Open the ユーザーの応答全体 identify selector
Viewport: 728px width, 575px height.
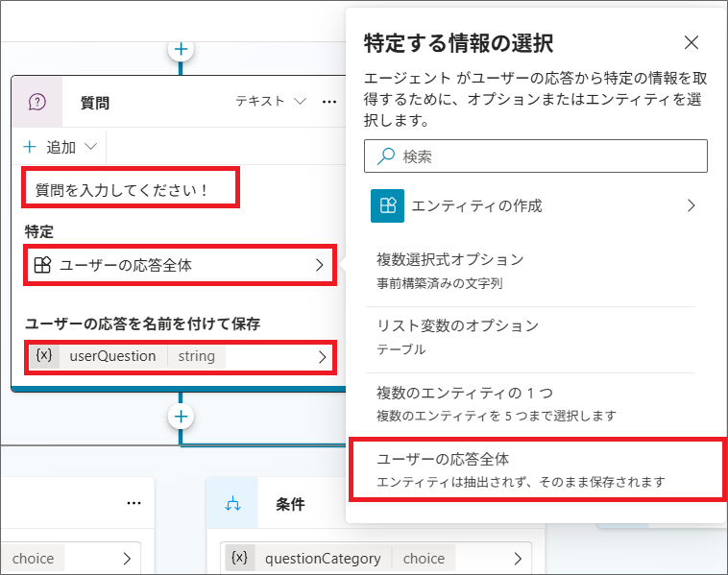coord(181,266)
